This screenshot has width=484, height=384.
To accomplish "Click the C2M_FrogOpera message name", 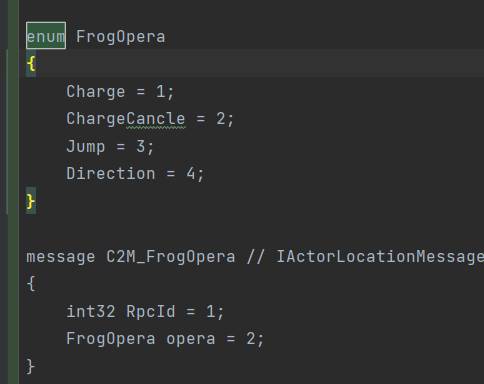I will [x=171, y=257].
